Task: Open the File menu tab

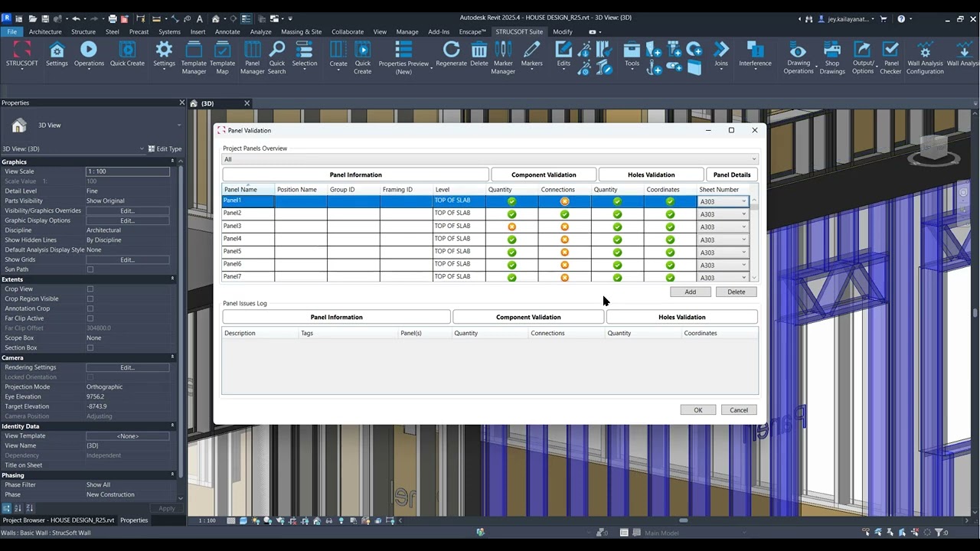Action: click(12, 31)
